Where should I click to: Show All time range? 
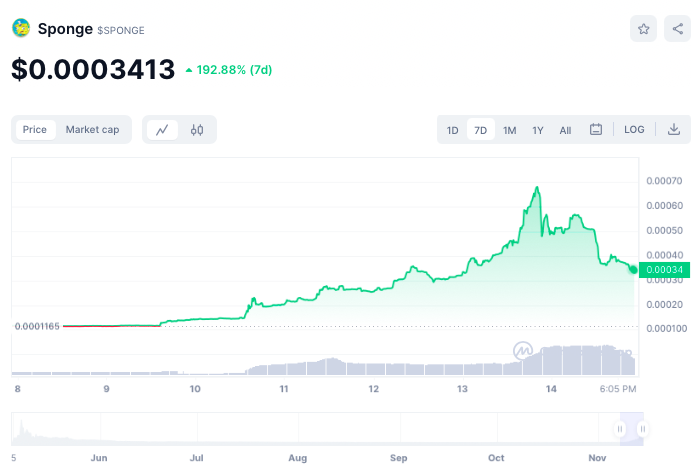point(565,130)
